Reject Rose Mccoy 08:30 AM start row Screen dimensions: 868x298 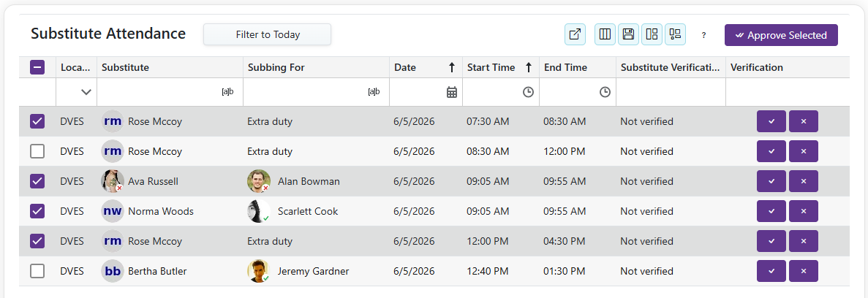point(803,151)
